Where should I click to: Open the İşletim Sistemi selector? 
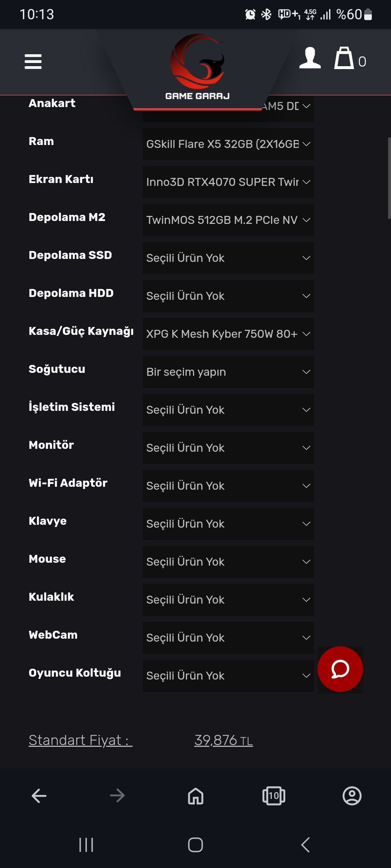click(228, 410)
